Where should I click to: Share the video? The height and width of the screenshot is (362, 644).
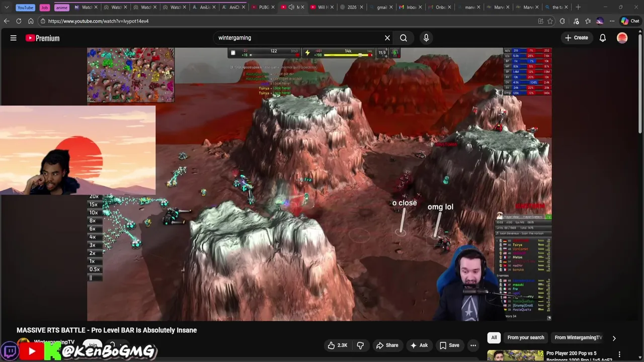click(x=387, y=345)
